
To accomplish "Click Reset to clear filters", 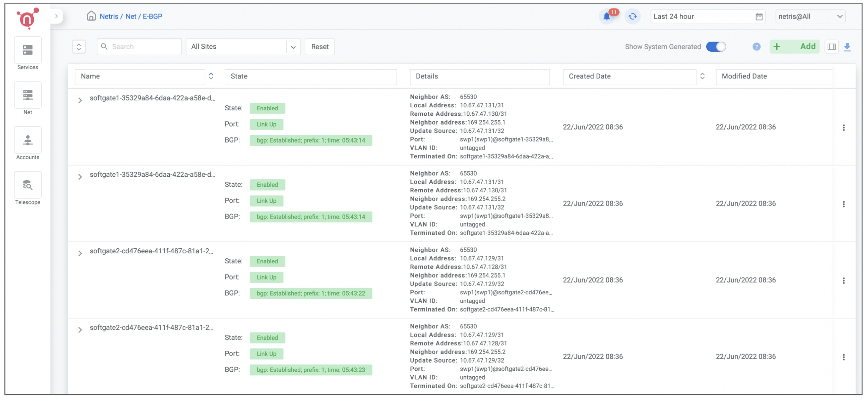I will pos(319,46).
